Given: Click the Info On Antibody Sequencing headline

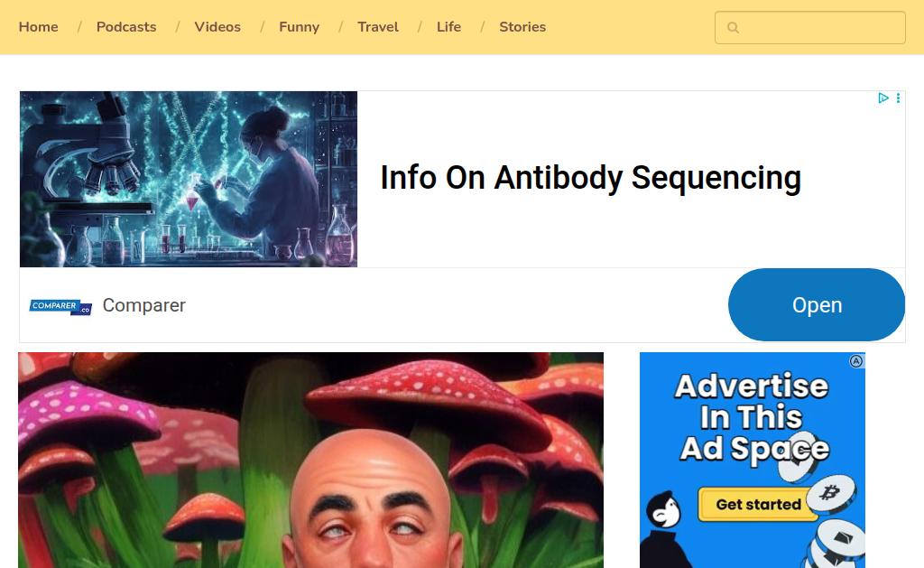Looking at the screenshot, I should coord(590,178).
